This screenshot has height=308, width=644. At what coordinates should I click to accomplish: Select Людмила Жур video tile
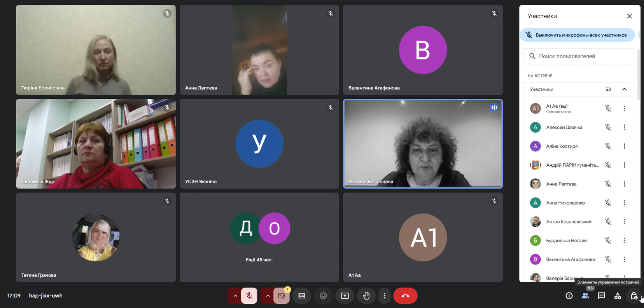coord(96,144)
